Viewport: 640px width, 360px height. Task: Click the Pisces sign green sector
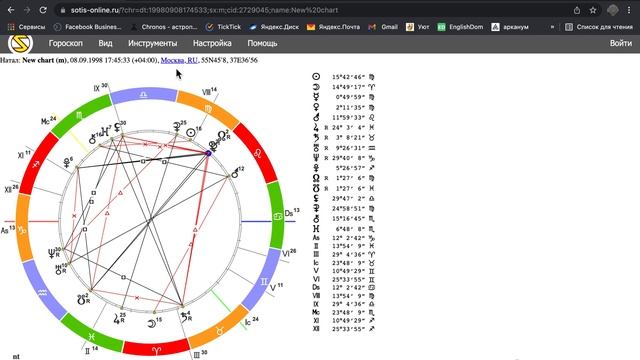(x=91, y=336)
